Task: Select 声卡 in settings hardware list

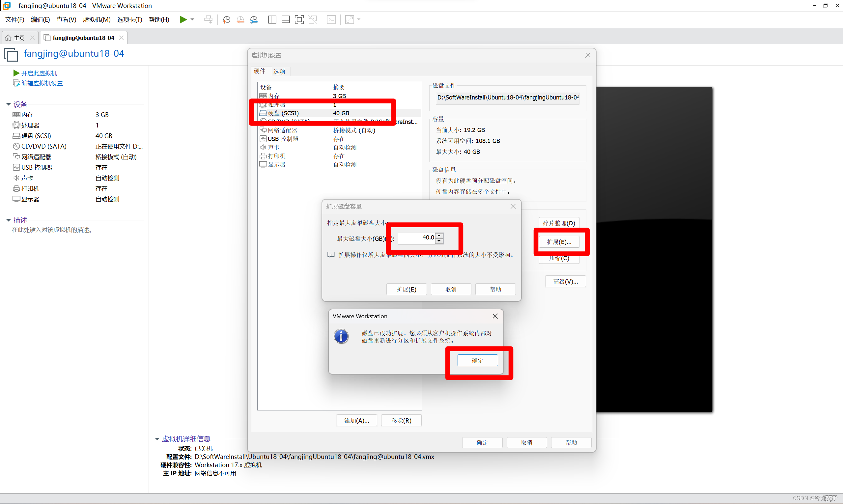Action: pos(340,147)
